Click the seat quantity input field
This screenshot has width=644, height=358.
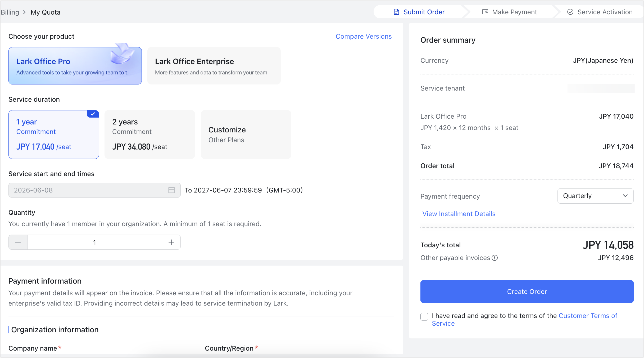94,242
